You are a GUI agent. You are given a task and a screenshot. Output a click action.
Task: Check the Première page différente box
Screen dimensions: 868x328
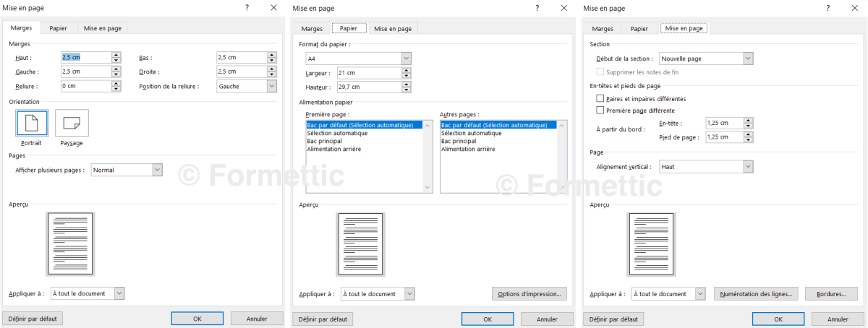tap(600, 111)
